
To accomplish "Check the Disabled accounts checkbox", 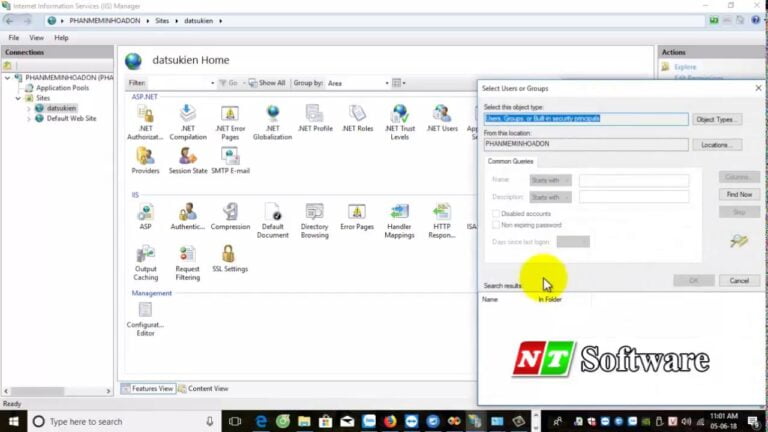I will click(x=496, y=213).
